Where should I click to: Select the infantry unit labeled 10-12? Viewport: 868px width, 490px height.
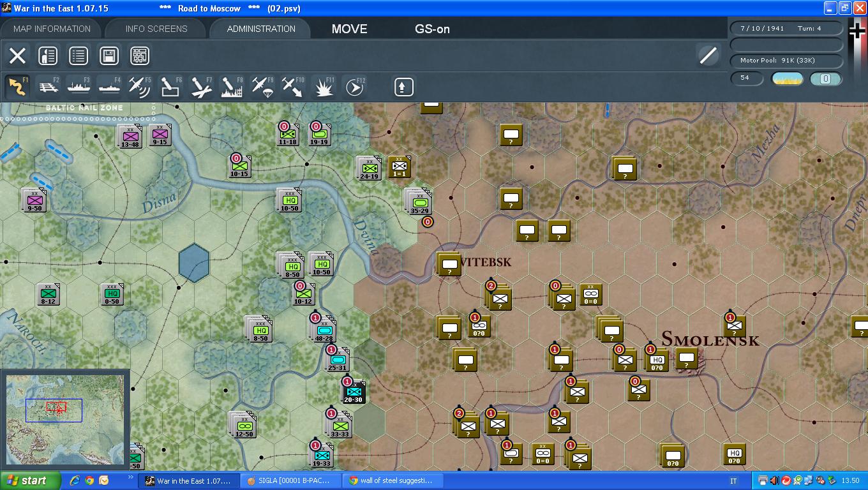[x=303, y=294]
